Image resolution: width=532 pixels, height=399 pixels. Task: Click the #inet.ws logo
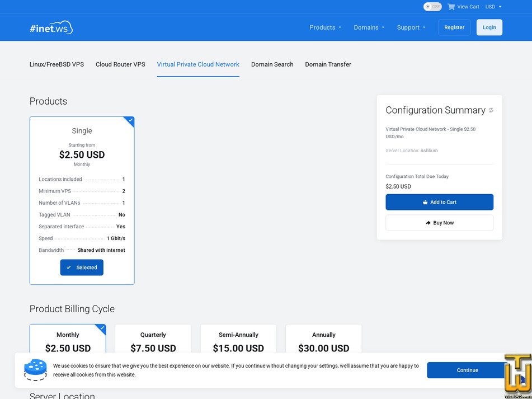[51, 27]
